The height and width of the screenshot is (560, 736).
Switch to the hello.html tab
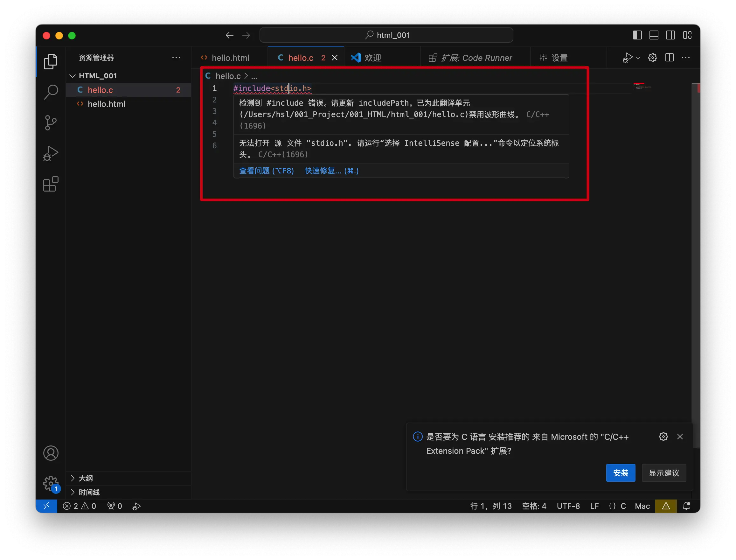(229, 58)
